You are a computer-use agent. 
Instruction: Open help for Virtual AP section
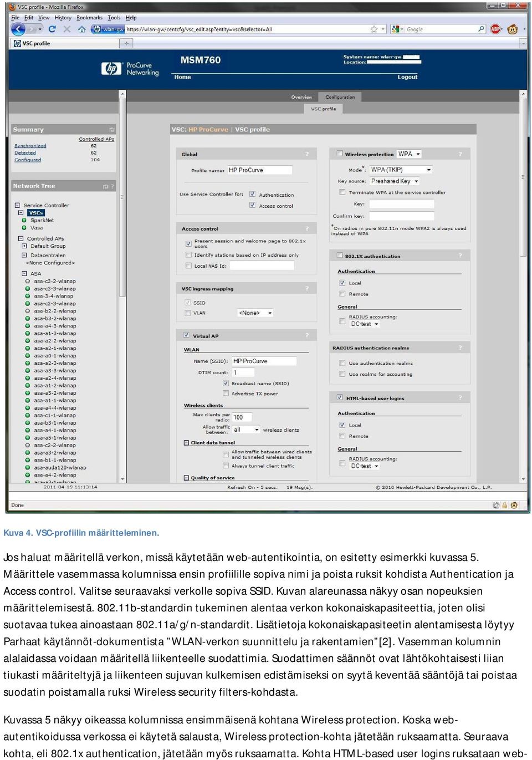[x=307, y=336]
